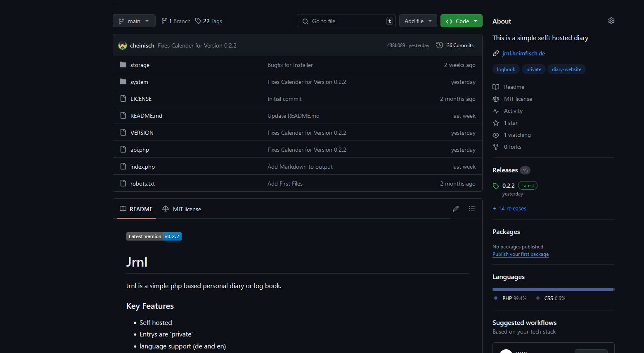Switch to the MIT license tab

coord(182,209)
